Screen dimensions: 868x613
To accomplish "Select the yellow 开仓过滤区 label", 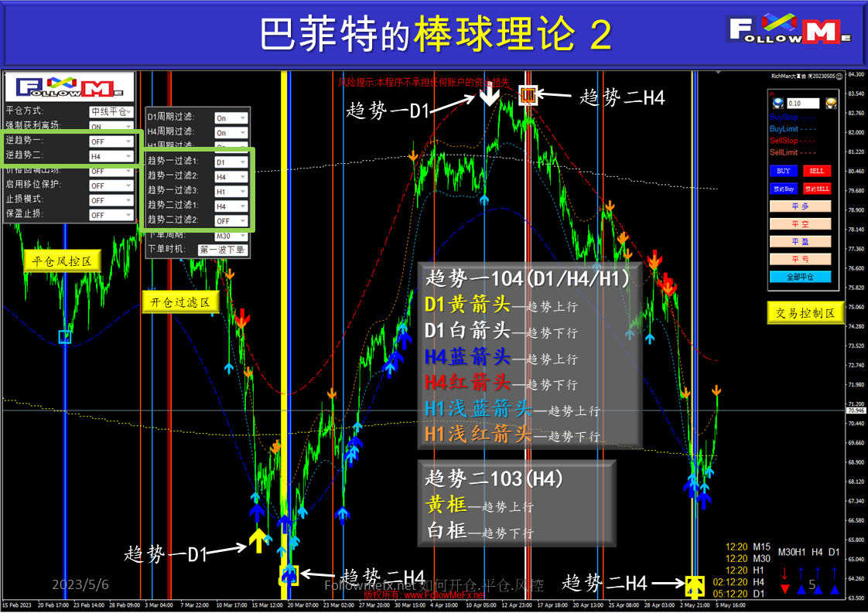I will pyautogui.click(x=181, y=301).
